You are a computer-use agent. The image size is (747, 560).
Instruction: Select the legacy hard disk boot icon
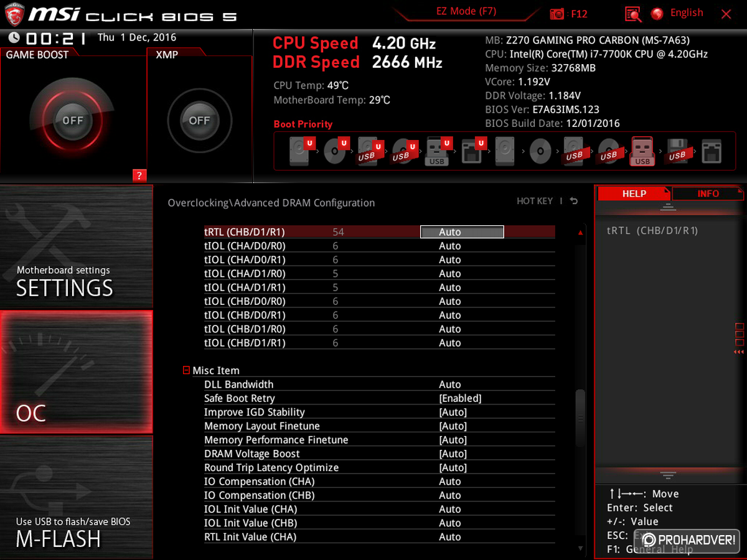(x=505, y=151)
